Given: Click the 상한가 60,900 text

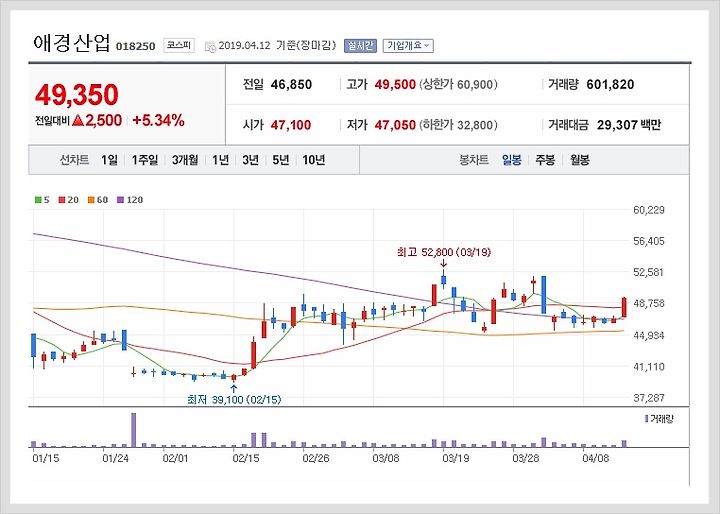Looking at the screenshot, I should 458,85.
